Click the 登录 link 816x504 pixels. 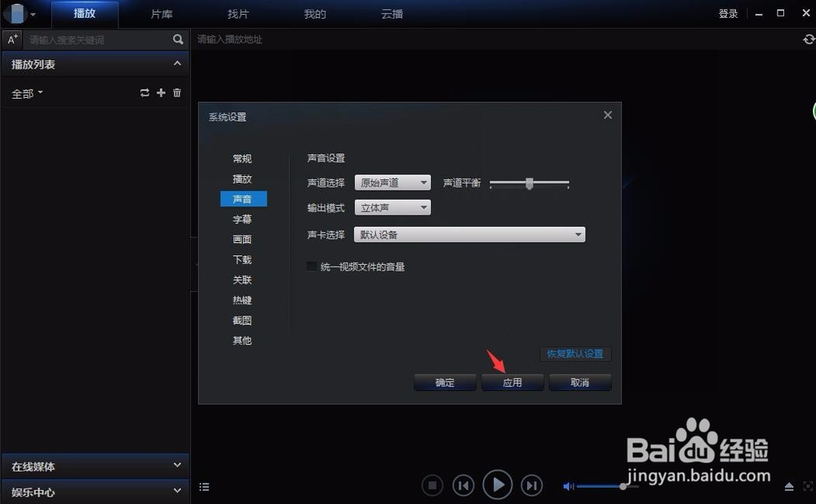coord(728,14)
